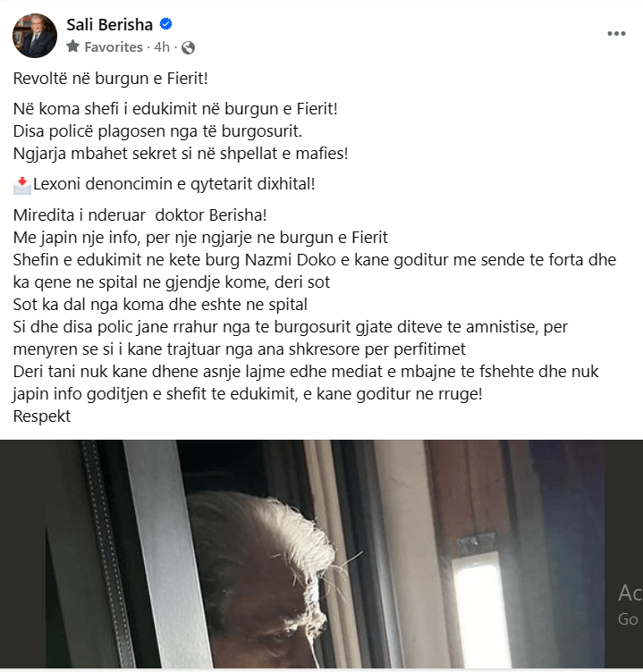Click the closing word 'Respekt'
The image size is (643, 672).
tap(42, 416)
